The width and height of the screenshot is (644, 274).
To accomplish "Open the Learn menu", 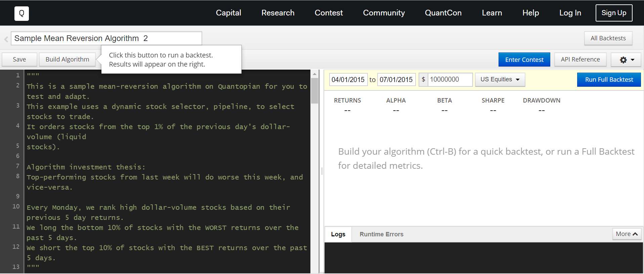I will pos(492,13).
